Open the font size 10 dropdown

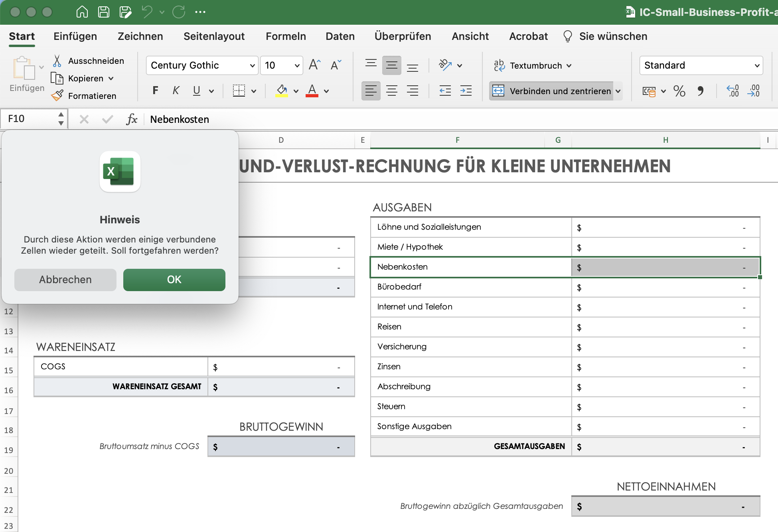[297, 65]
